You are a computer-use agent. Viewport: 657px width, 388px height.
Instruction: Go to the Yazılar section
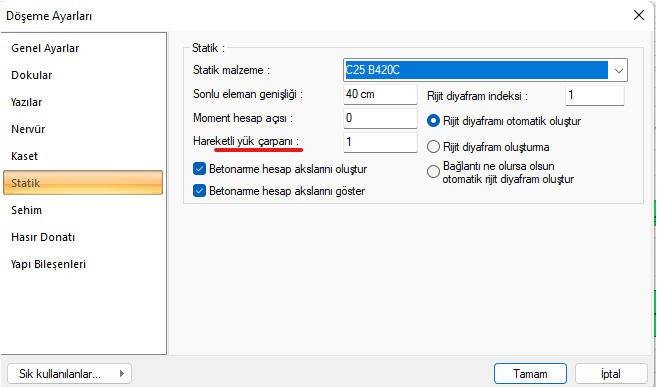point(26,102)
